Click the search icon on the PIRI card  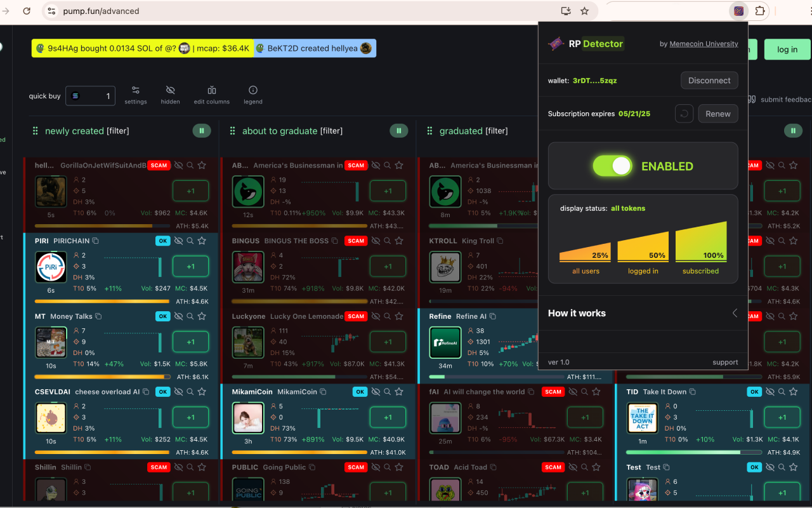pyautogui.click(x=190, y=241)
